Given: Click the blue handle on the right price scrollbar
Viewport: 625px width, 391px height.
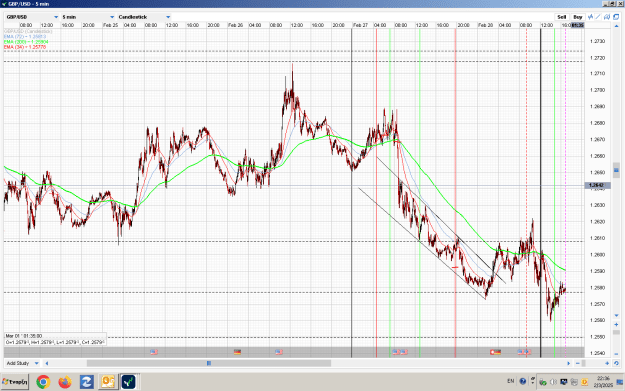Looking at the screenshot, I should 616,170.
